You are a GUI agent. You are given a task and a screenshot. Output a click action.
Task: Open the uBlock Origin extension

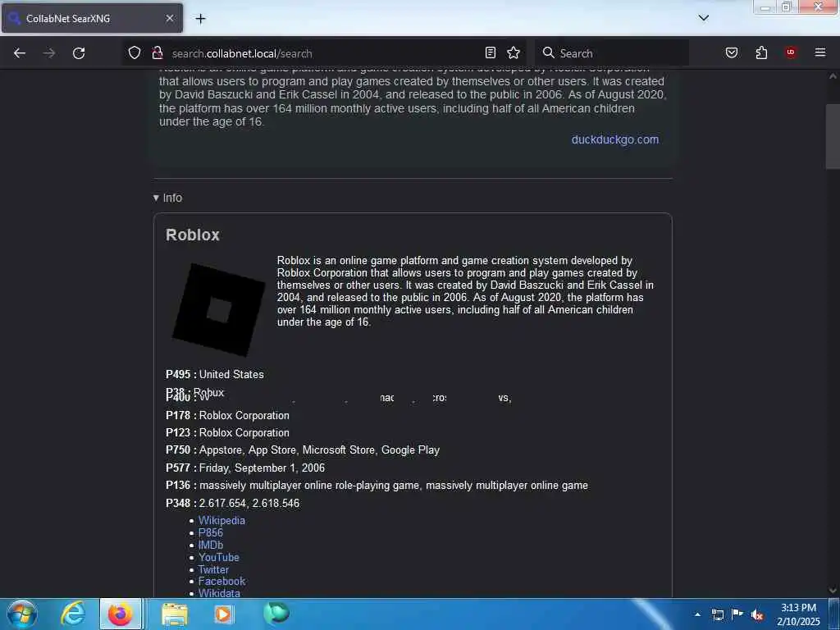pyautogui.click(x=791, y=52)
